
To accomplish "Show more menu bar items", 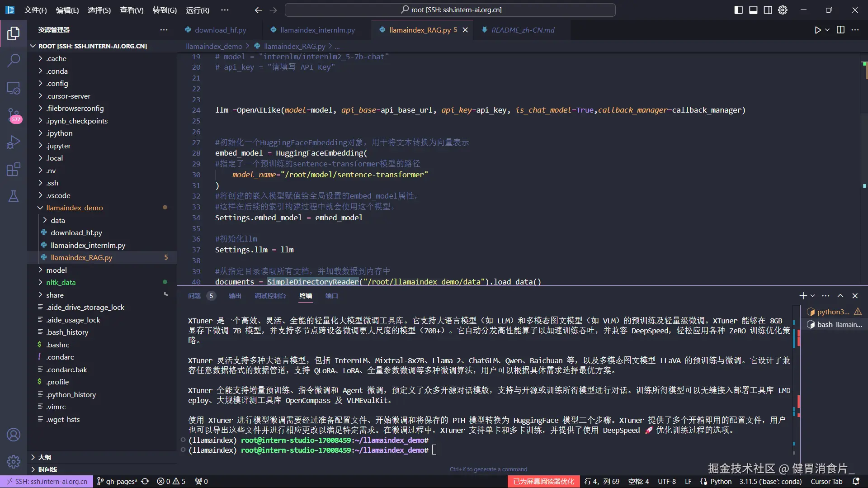I will [225, 10].
